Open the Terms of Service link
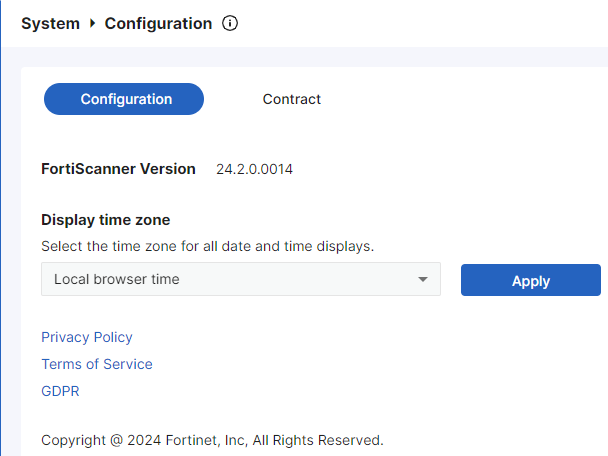Viewport: 608px width, 456px height. click(97, 364)
